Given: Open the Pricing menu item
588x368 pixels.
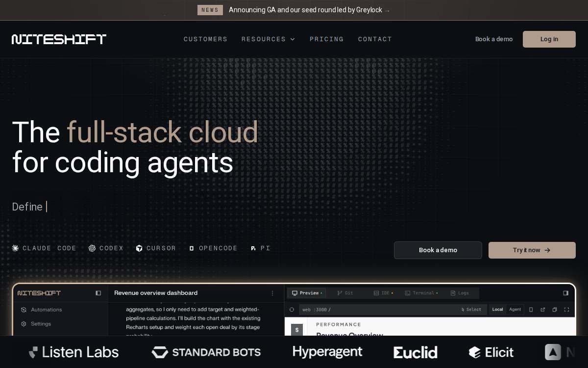Looking at the screenshot, I should point(326,39).
